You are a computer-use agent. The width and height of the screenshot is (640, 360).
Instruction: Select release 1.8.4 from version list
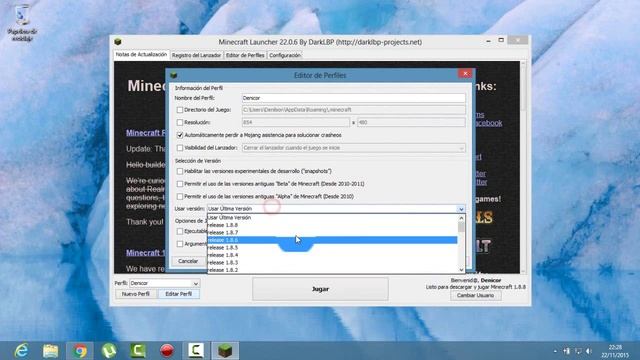point(332,255)
